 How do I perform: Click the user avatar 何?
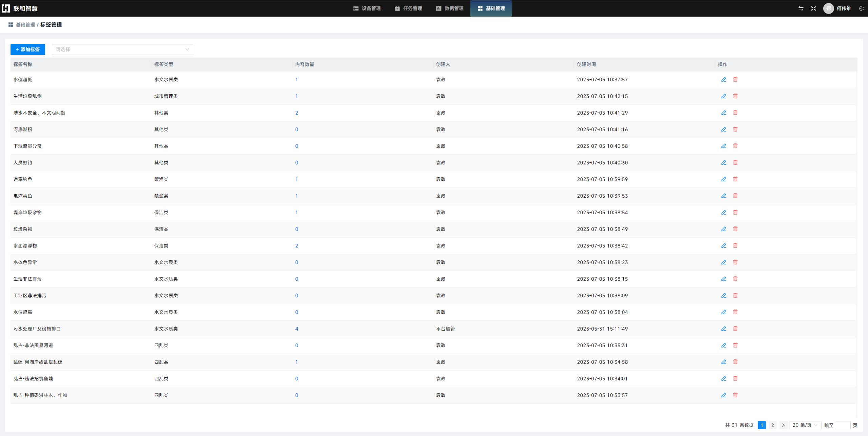tap(828, 8)
